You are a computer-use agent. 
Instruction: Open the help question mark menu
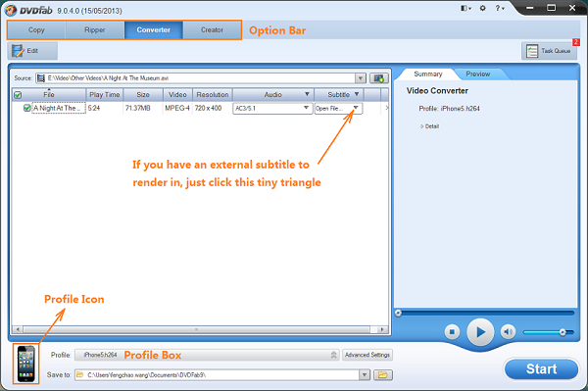click(500, 8)
